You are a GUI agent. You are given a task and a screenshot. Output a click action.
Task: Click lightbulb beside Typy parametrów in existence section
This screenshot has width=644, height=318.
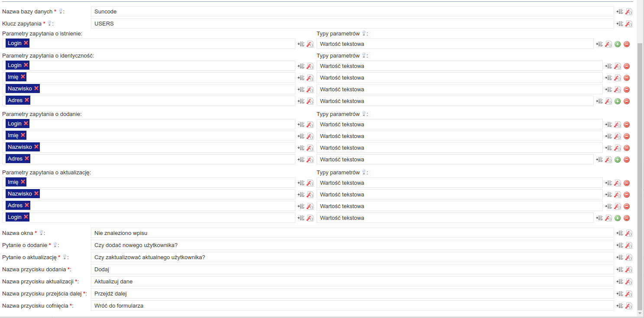(364, 33)
